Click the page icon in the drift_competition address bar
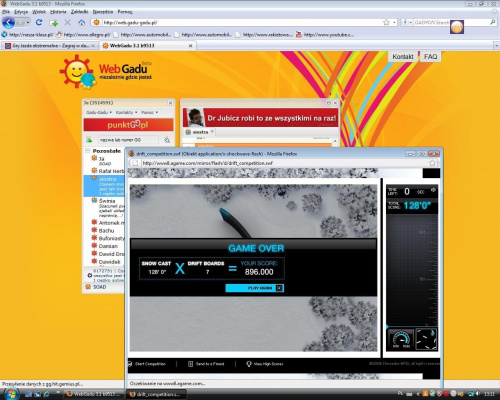This screenshot has width=500, height=400. [135, 163]
